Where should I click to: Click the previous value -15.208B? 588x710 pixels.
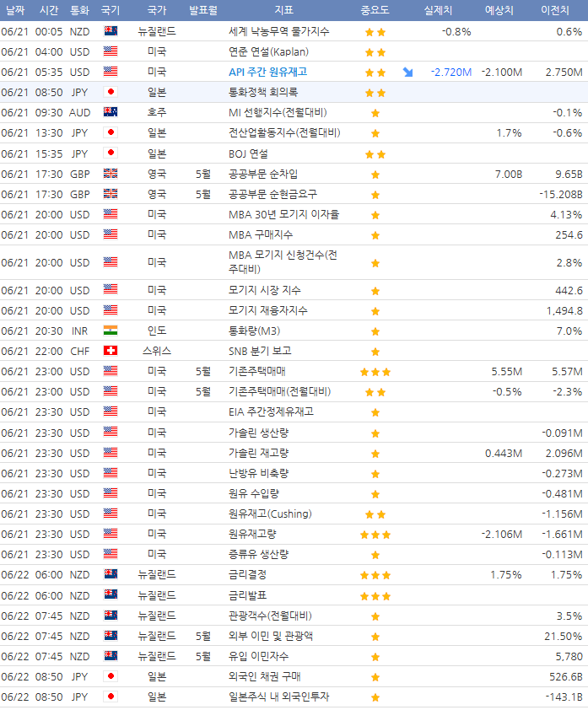click(x=561, y=195)
